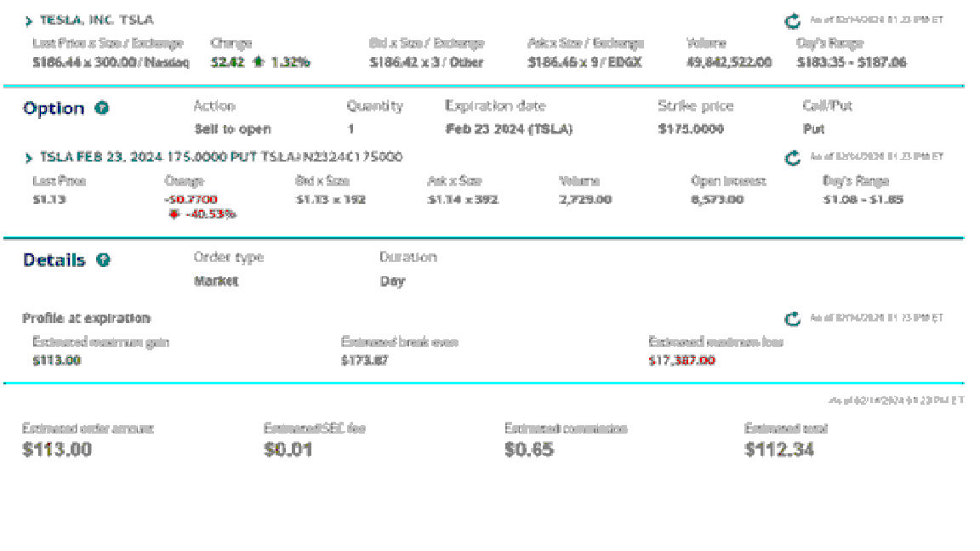Viewport: 980px width, 551px height.
Task: Click the estimated break even $173.87
Action: 364,361
